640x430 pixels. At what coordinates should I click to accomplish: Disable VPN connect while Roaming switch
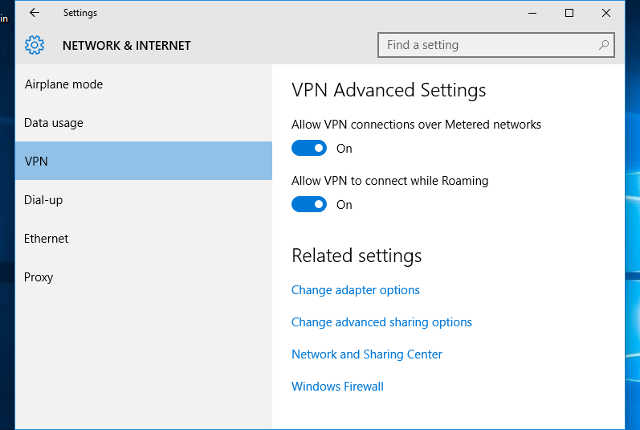(x=309, y=204)
